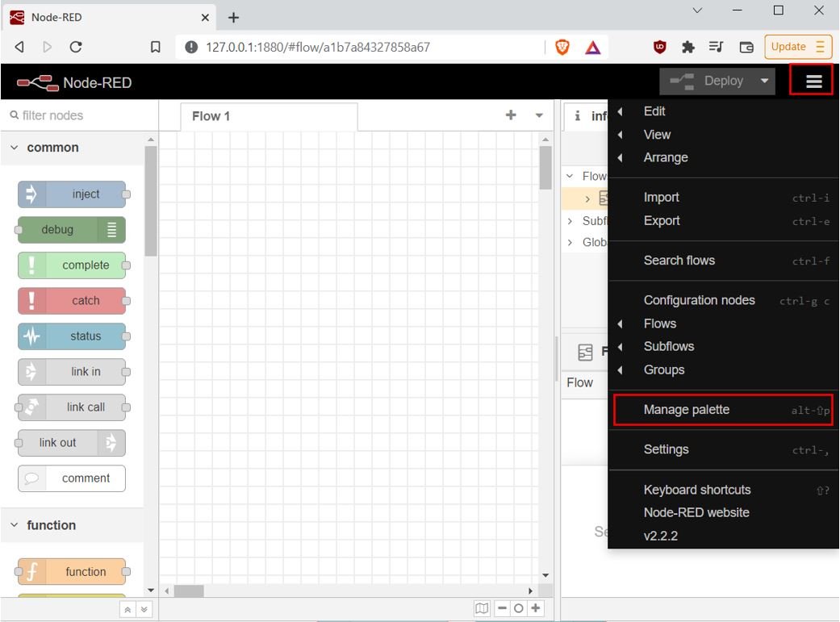Select the link call node

73,407
